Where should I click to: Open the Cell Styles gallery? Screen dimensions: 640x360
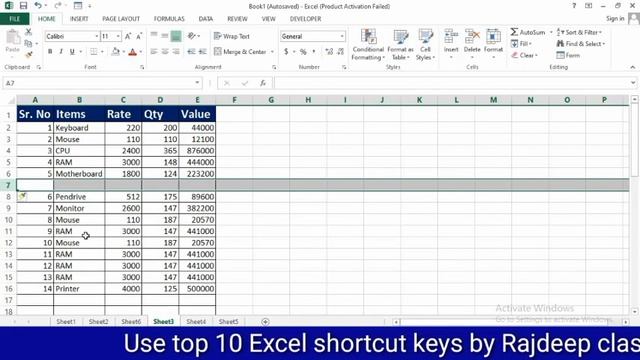pos(425,45)
